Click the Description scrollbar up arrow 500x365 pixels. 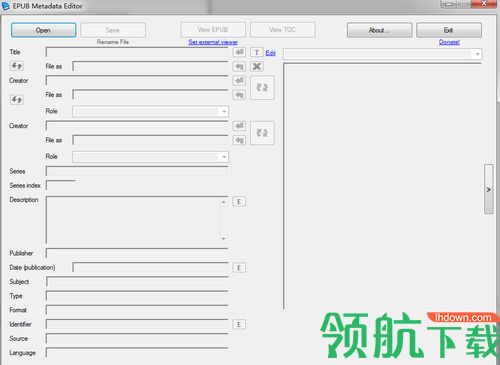(x=224, y=202)
